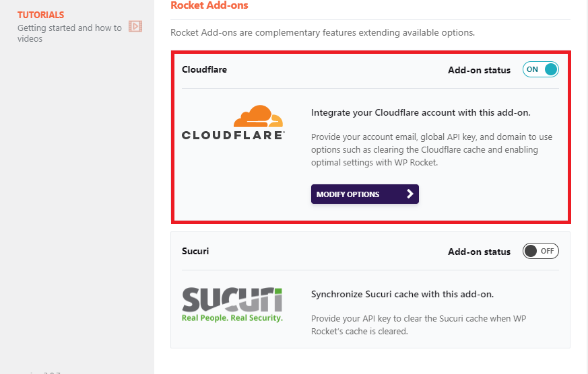Click the Rocket Add-ons section heading
588x374 pixels.
pos(209,5)
